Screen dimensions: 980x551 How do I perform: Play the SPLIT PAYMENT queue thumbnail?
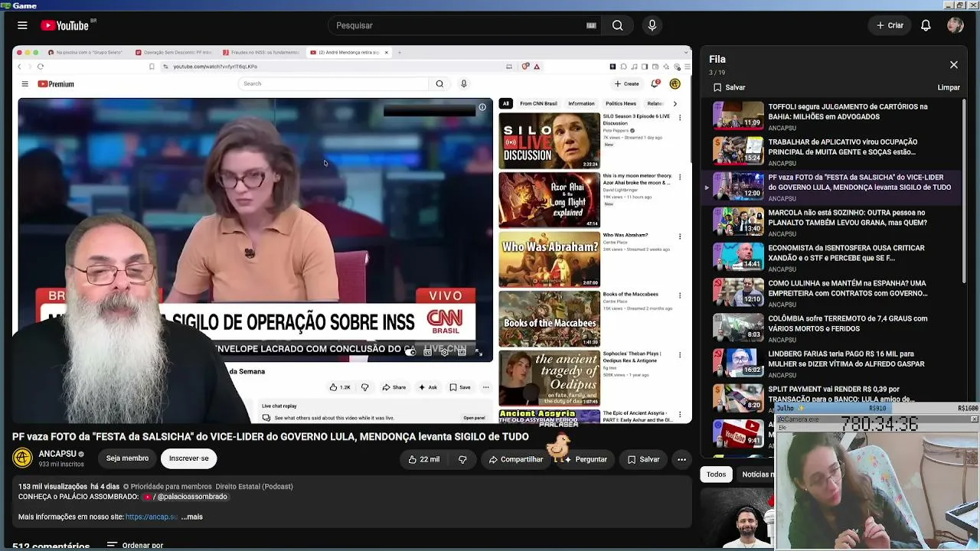pos(738,397)
